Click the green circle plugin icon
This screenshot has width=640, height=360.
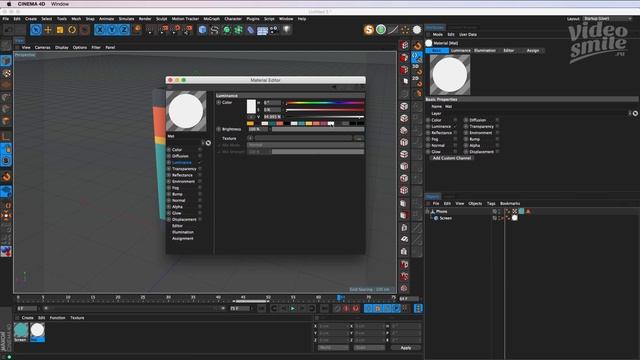click(381, 29)
